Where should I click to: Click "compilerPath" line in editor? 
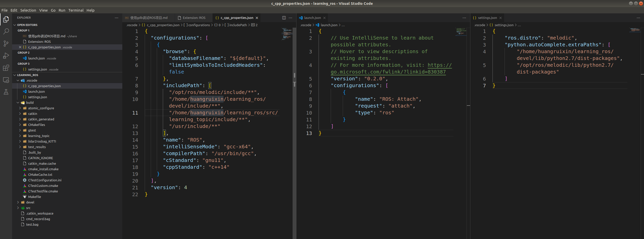(x=210, y=154)
